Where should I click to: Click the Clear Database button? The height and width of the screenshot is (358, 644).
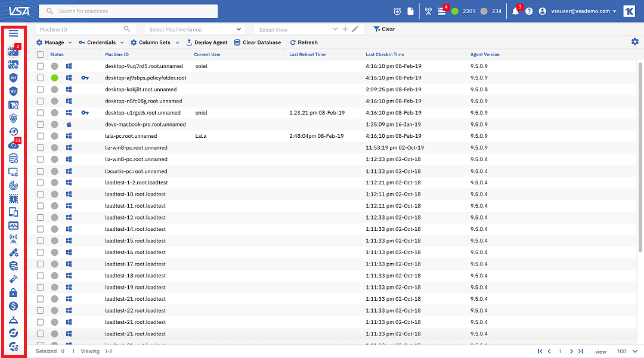click(x=258, y=42)
